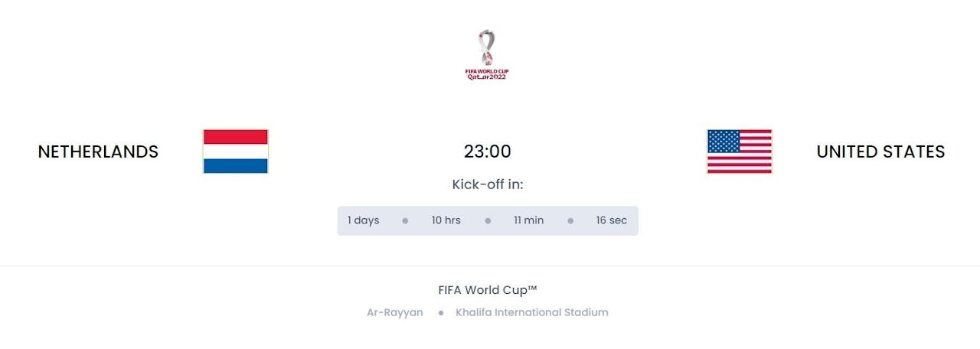The image size is (980, 349).
Task: Click the horizontal divider above competition name
Action: point(490,266)
